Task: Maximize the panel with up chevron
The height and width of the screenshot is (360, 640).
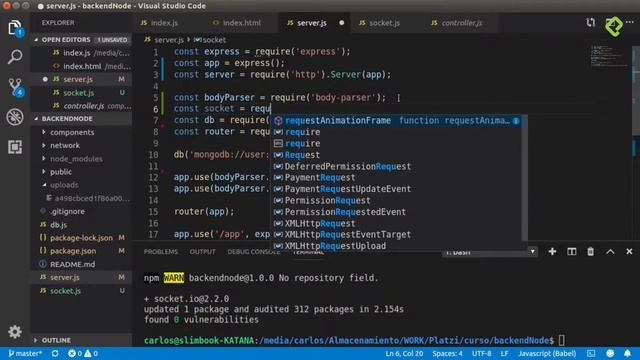Action: click(x=610, y=251)
